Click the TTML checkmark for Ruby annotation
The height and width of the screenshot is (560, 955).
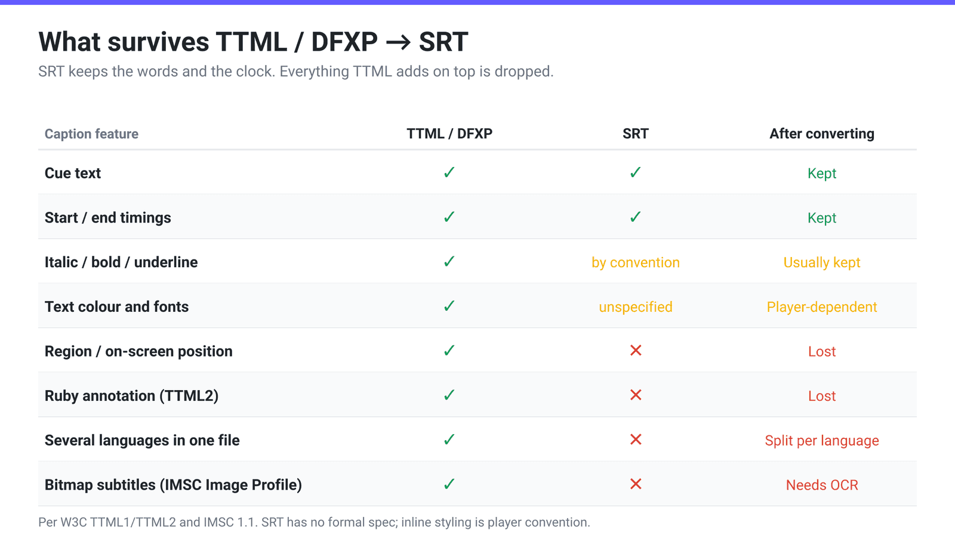pyautogui.click(x=449, y=395)
